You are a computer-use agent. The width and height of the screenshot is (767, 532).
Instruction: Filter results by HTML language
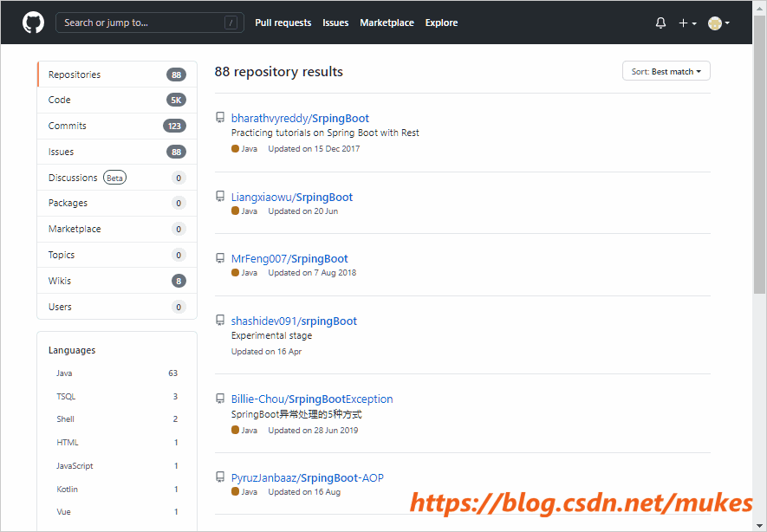[x=117, y=443]
